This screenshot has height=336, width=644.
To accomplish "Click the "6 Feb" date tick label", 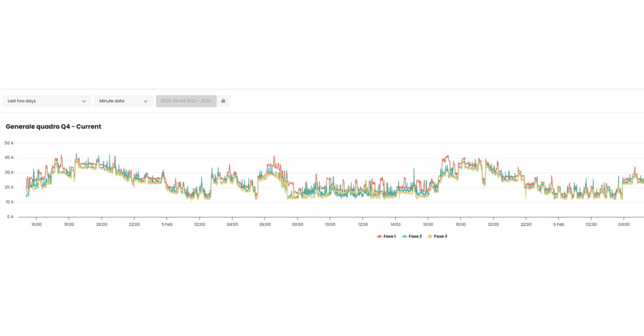I will (x=558, y=225).
